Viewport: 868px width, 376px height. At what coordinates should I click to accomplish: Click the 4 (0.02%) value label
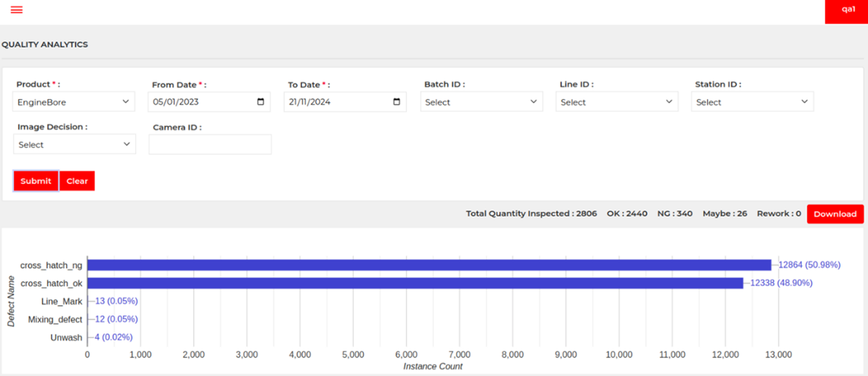[x=113, y=337]
